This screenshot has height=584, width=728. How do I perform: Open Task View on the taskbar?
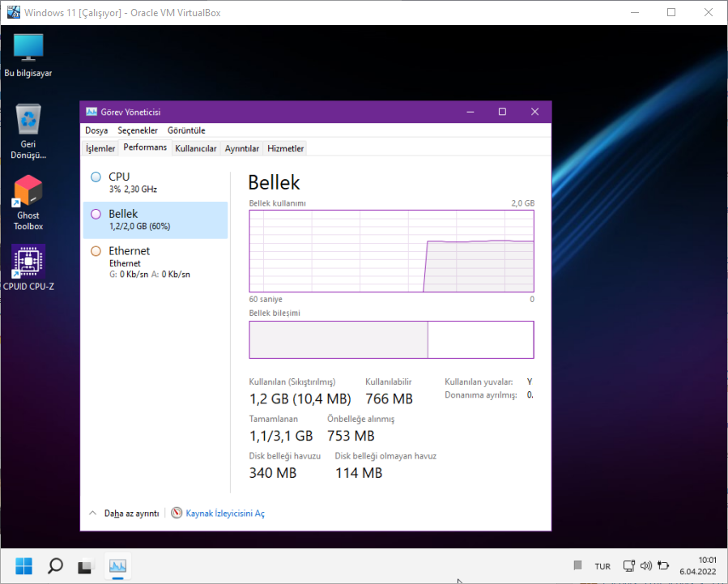click(x=86, y=566)
